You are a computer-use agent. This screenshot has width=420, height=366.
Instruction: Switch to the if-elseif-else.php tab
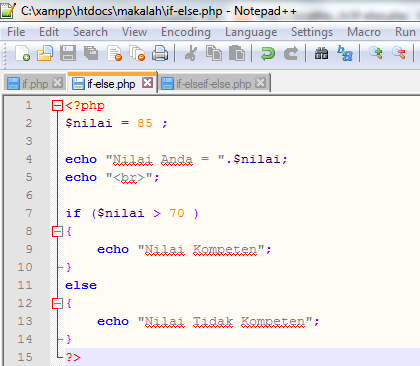click(x=214, y=83)
